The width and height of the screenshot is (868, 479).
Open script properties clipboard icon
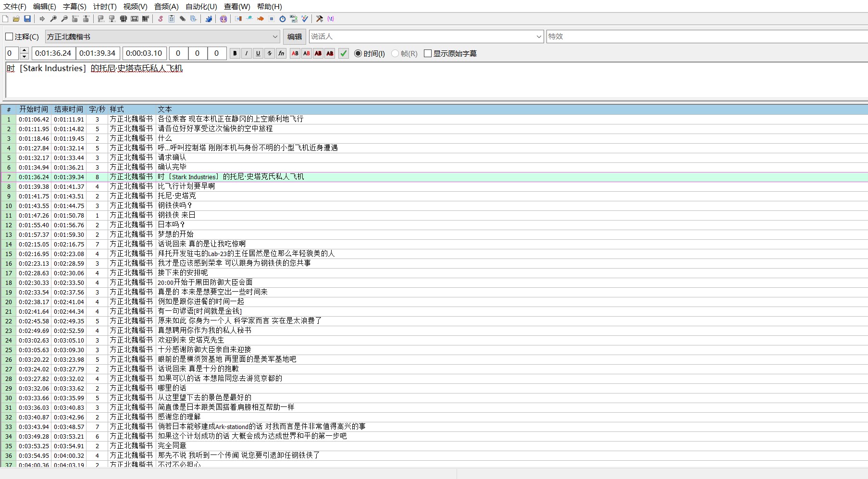(x=172, y=19)
